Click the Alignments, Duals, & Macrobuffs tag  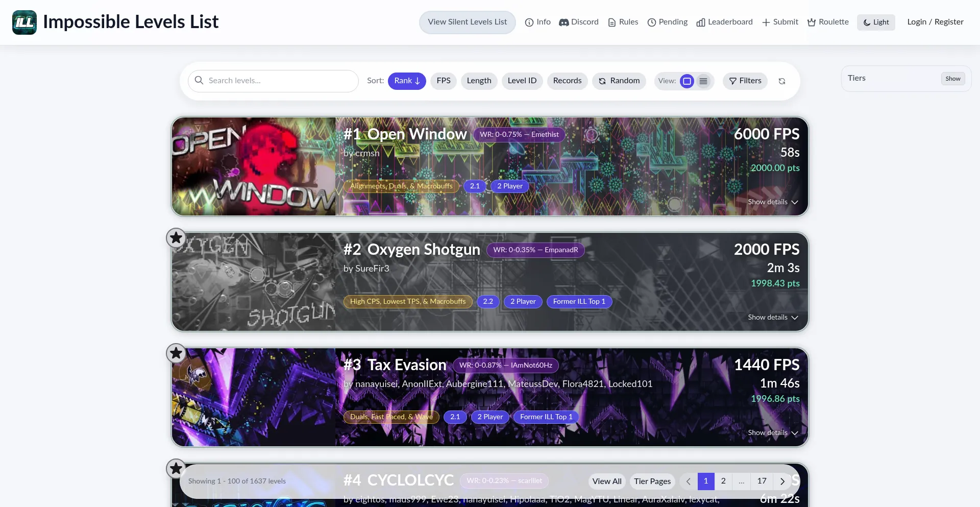click(x=401, y=186)
